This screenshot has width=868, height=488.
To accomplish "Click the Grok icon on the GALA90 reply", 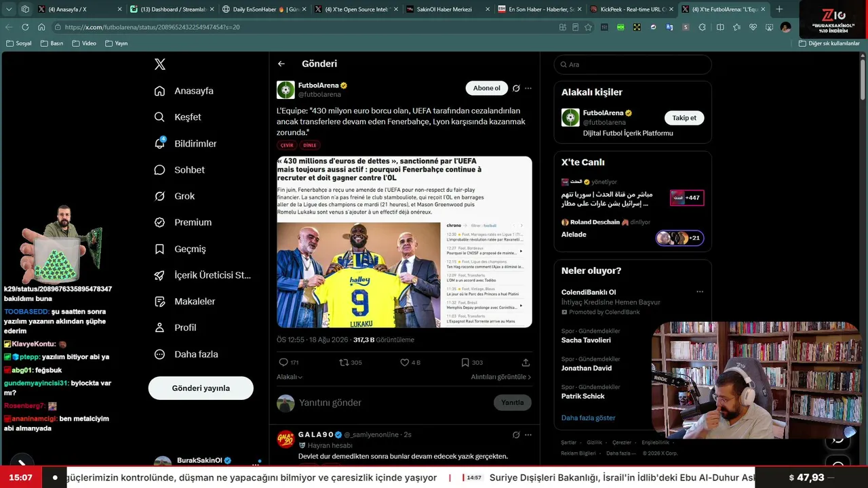I will (x=516, y=434).
